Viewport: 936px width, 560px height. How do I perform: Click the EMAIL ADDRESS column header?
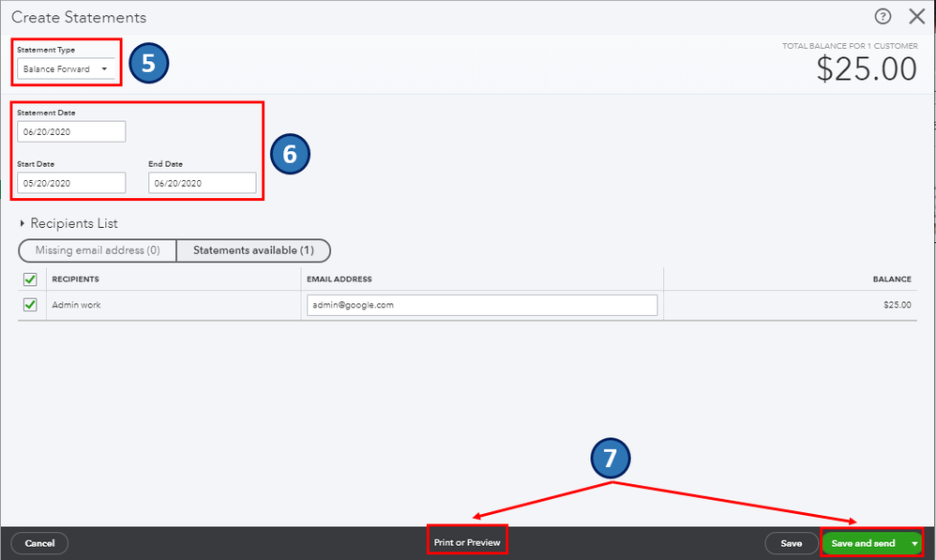coord(340,279)
